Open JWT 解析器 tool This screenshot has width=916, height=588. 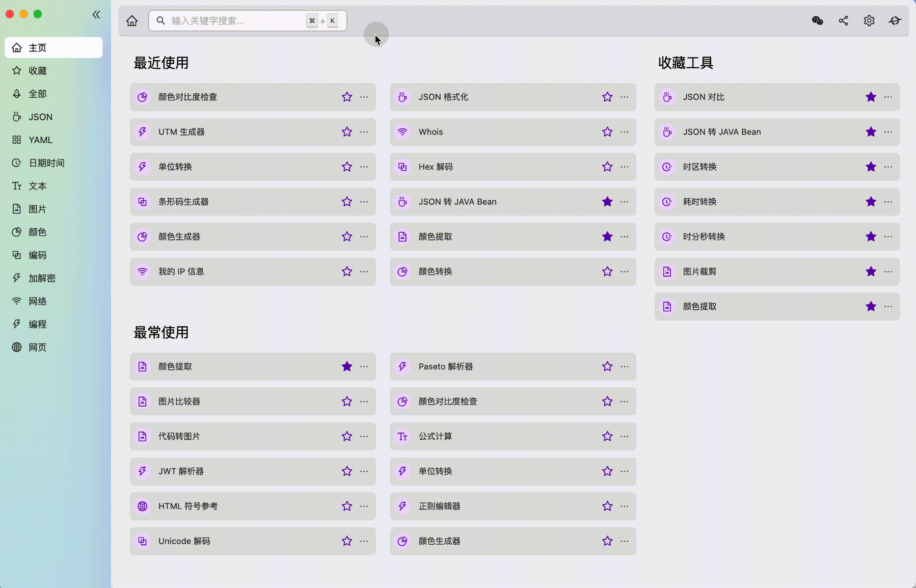pos(253,471)
